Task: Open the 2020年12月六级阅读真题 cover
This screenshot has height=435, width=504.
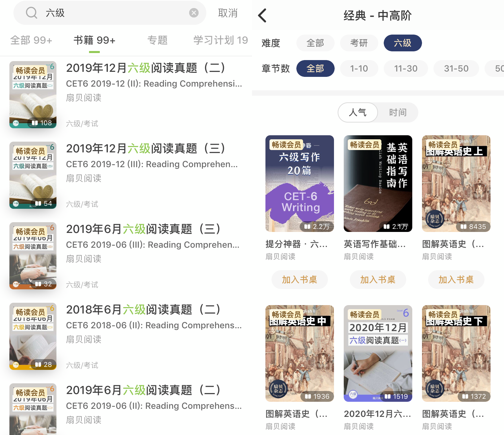Action: [378, 353]
